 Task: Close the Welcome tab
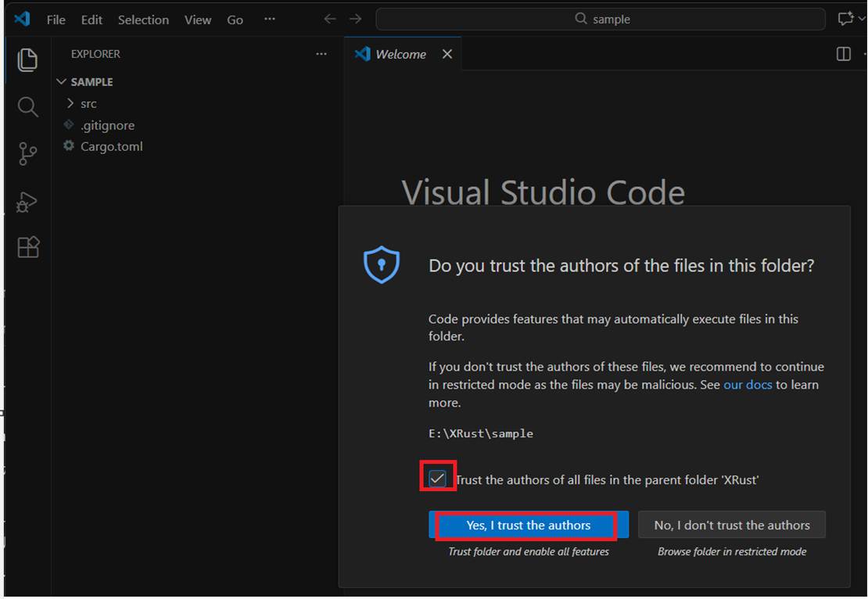(x=447, y=54)
